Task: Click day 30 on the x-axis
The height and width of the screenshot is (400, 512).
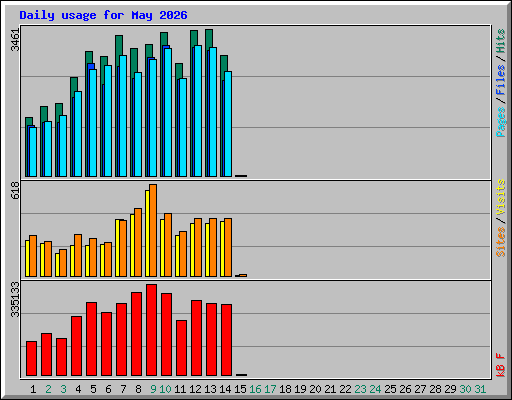Action: (465, 389)
